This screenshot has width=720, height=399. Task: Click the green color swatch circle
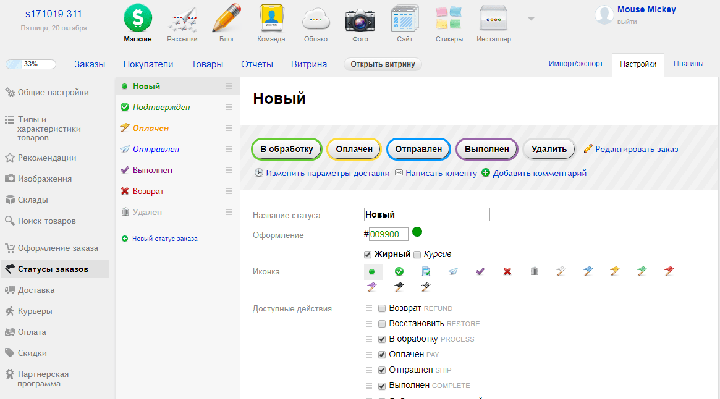[x=417, y=232]
